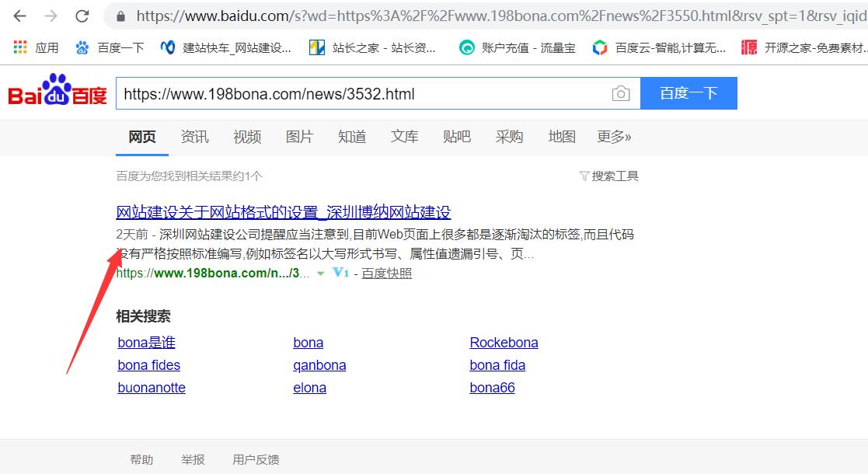Open 搜索工具 filter options

[609, 176]
